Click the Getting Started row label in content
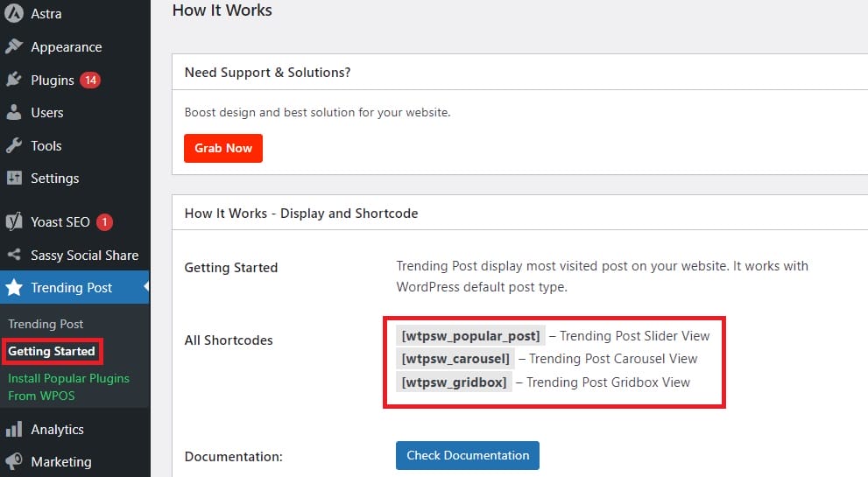This screenshot has height=477, width=868. tap(231, 268)
